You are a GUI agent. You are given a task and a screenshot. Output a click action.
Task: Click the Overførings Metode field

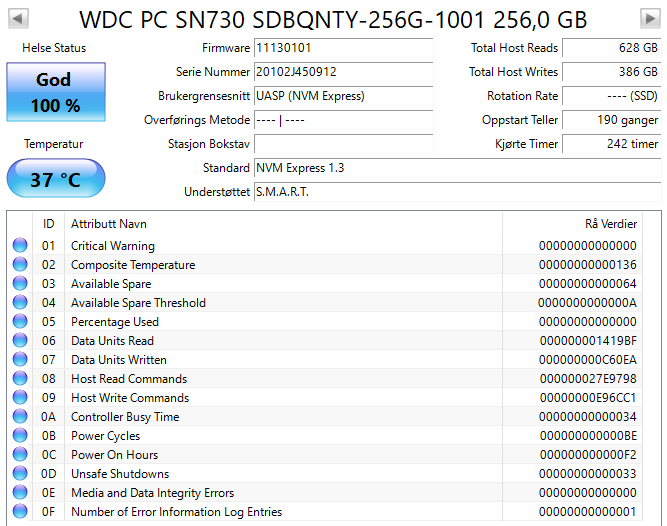(x=343, y=120)
